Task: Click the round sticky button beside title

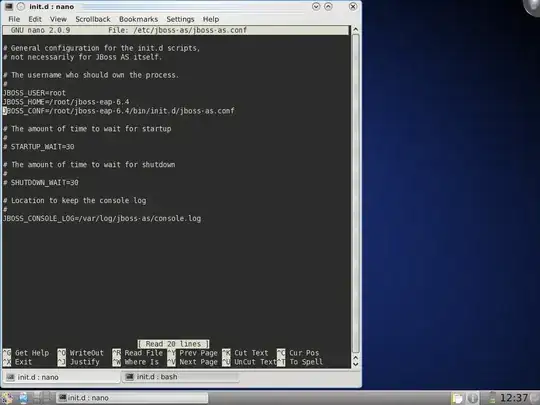Action: click(x=21, y=7)
